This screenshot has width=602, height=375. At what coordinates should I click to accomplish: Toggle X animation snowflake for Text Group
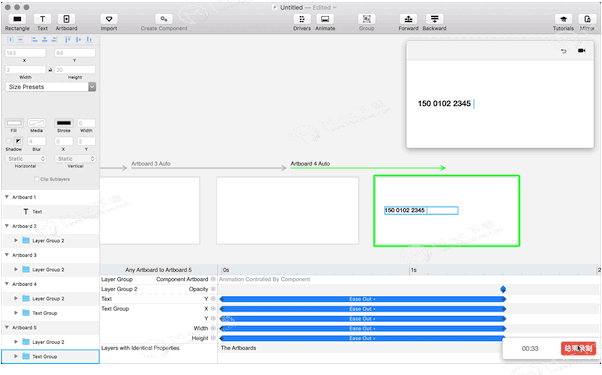click(213, 309)
